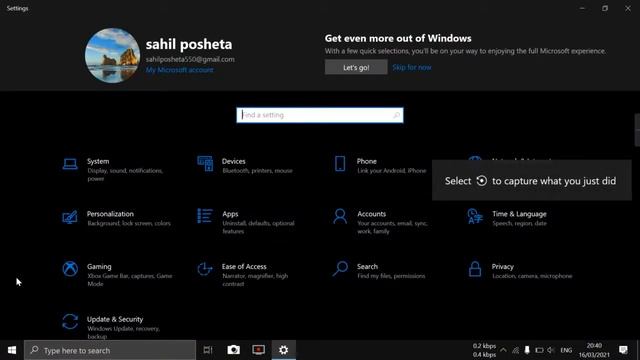Click the Find a setting search field

pyautogui.click(x=320, y=115)
